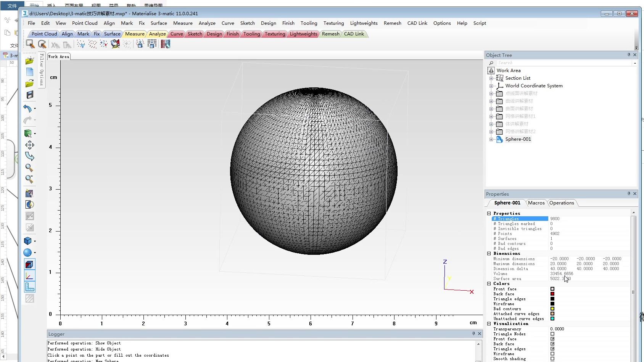Viewport: 644px width, 362px height.
Task: Click the zoom magnifier icon in sidebar
Action: (29, 168)
